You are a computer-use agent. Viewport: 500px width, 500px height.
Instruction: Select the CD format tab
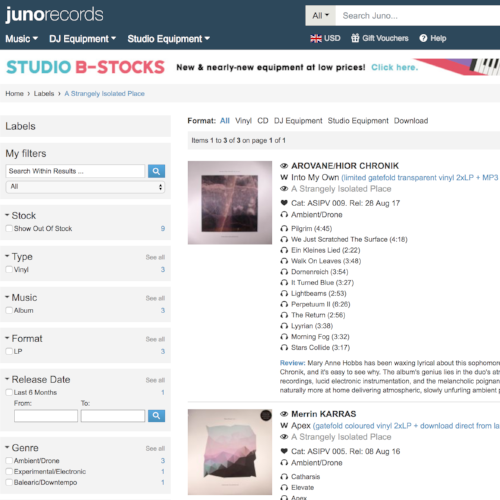point(263,121)
